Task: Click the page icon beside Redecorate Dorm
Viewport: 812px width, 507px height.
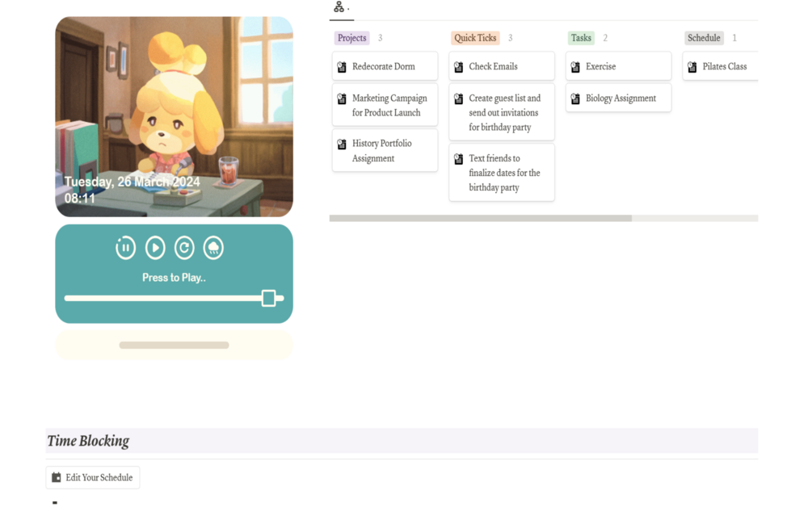Action: [x=342, y=67]
